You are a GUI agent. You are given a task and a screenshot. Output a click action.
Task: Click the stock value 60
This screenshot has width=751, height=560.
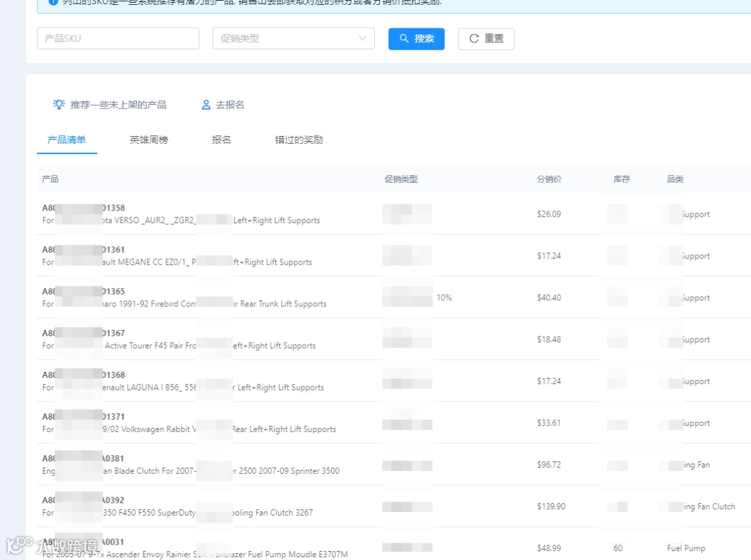tap(618, 548)
